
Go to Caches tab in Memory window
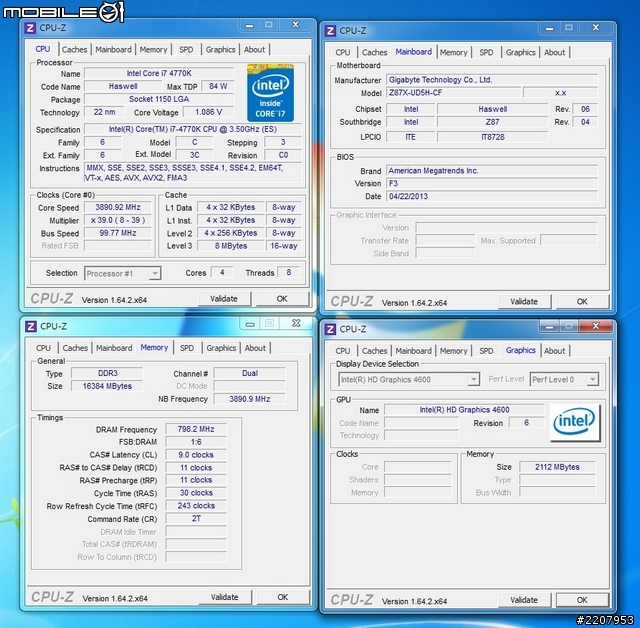75,348
